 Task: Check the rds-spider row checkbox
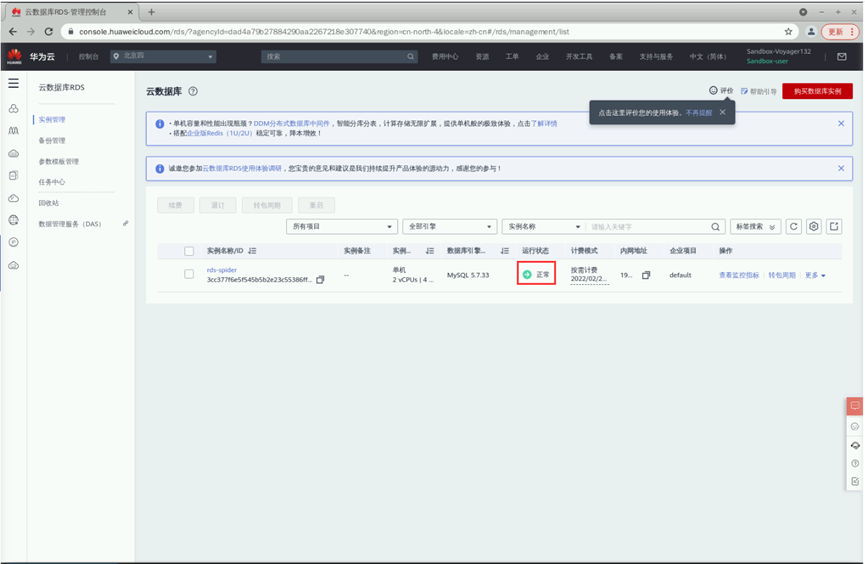[189, 274]
